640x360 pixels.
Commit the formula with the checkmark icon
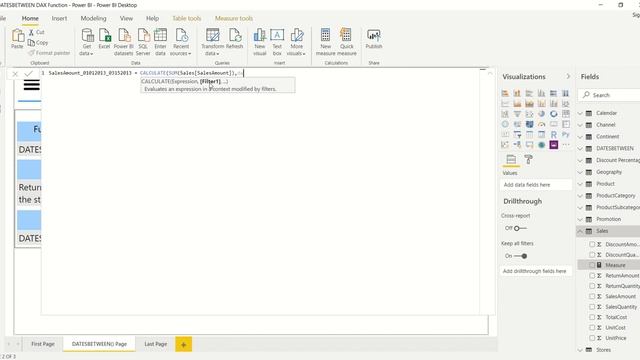click(x=28, y=73)
